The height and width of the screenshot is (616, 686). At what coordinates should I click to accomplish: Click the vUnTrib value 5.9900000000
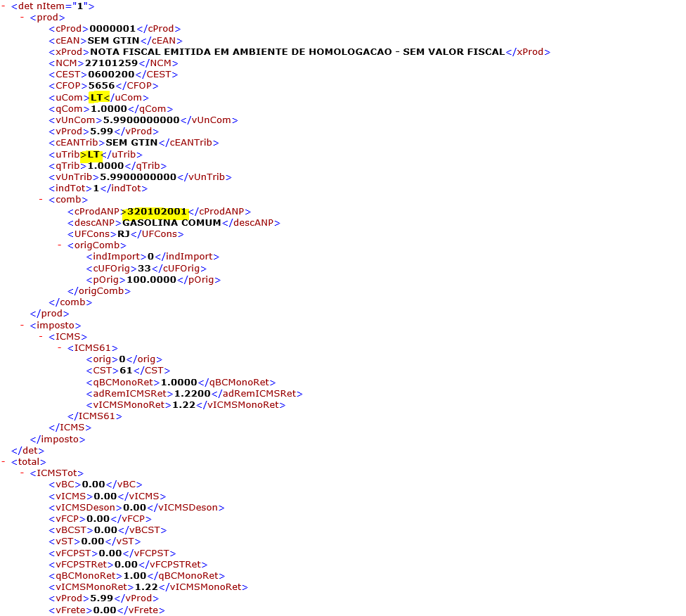pyautogui.click(x=138, y=177)
